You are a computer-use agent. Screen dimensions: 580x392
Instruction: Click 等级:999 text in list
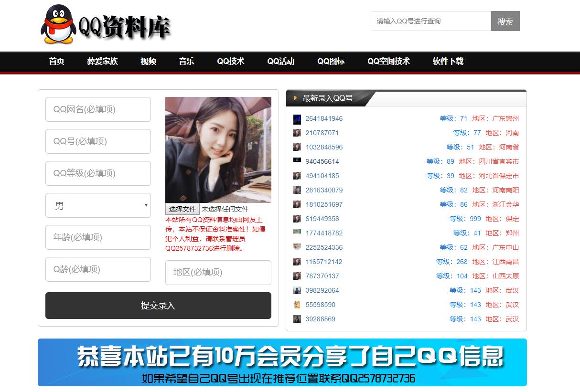(465, 219)
